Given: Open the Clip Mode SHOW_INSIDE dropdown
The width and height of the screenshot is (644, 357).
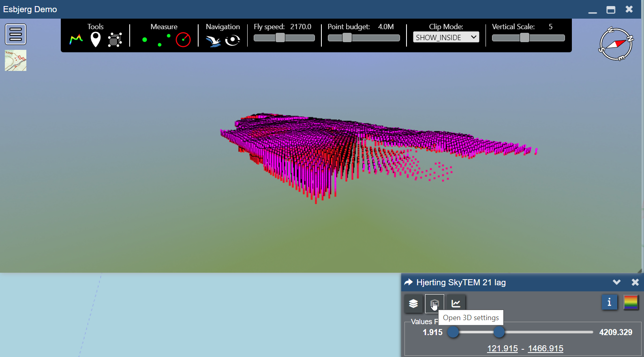Looking at the screenshot, I should pos(446,37).
